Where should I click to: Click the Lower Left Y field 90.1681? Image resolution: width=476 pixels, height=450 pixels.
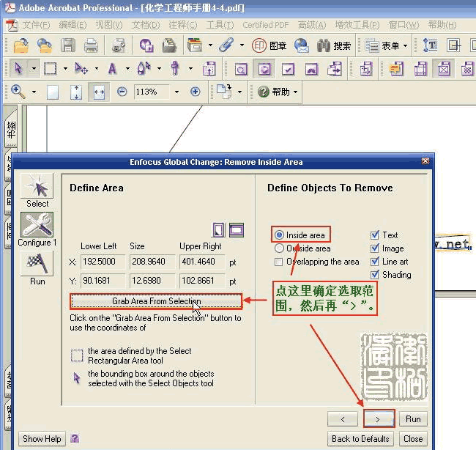pos(103,281)
